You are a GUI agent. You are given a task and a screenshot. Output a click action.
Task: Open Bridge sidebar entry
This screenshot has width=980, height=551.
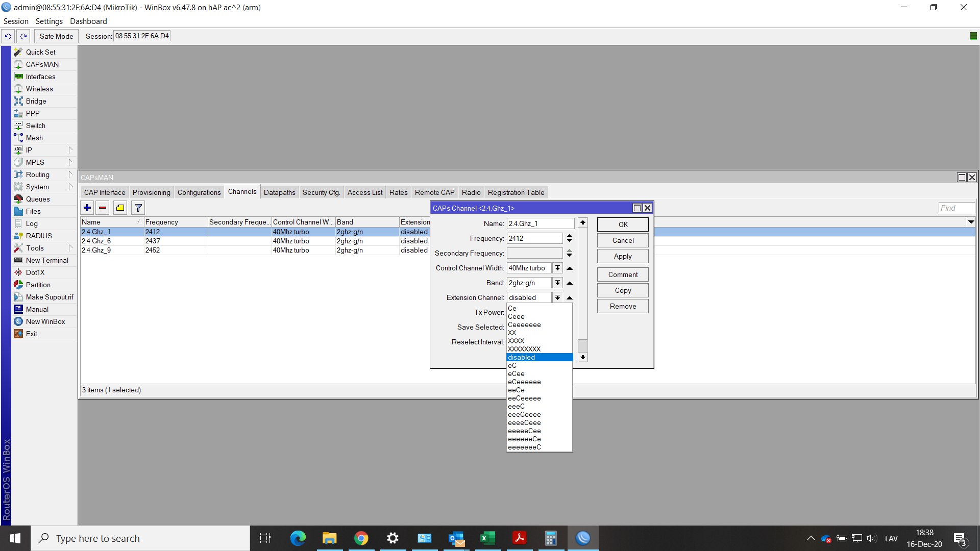(36, 101)
